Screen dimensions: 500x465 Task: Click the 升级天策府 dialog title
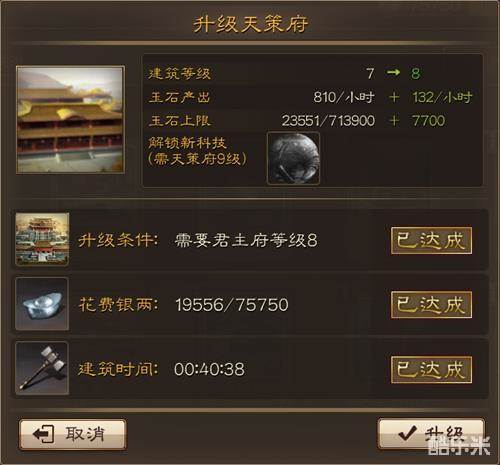pyautogui.click(x=250, y=24)
